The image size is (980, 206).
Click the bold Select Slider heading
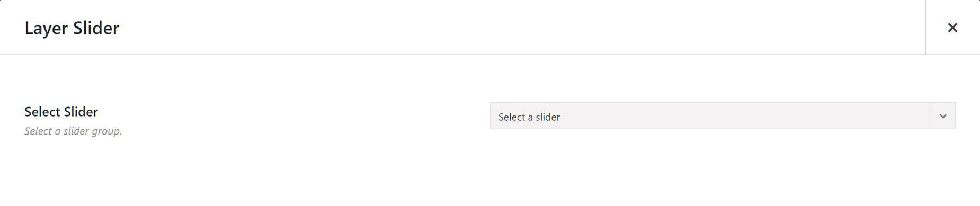coord(61,112)
